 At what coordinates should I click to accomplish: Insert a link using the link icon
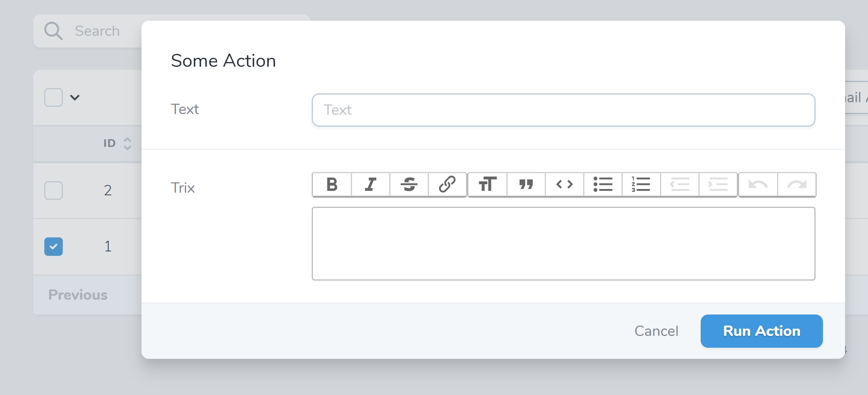tap(448, 185)
